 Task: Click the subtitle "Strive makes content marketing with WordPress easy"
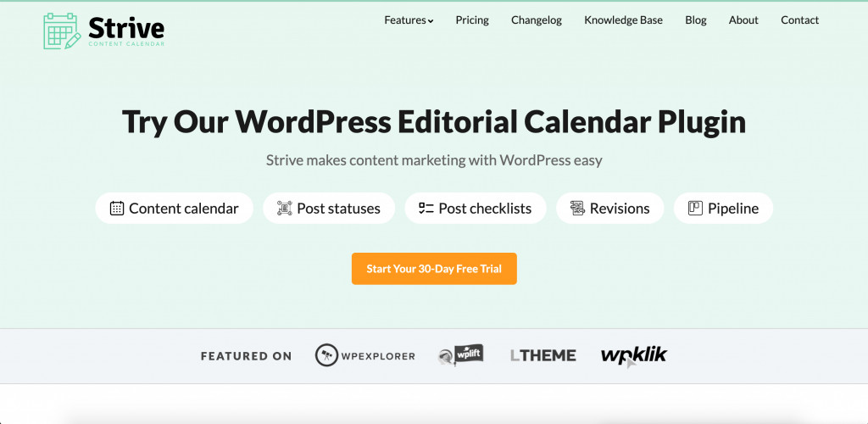point(434,160)
